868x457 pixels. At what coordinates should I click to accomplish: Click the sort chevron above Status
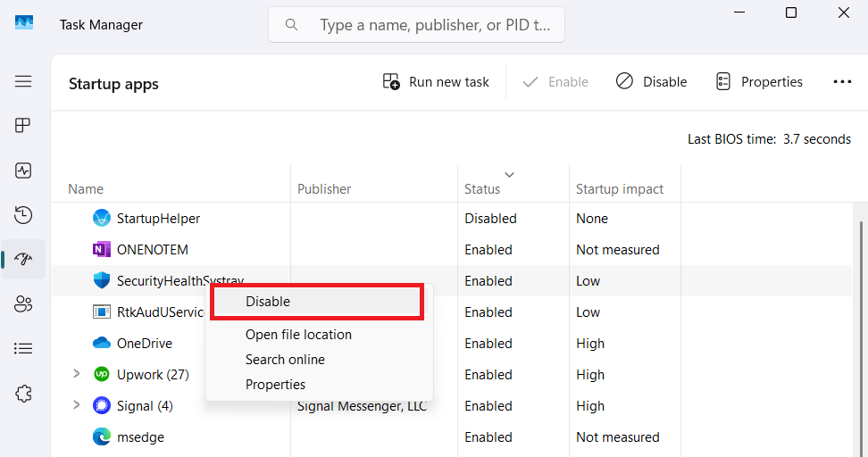pos(509,175)
